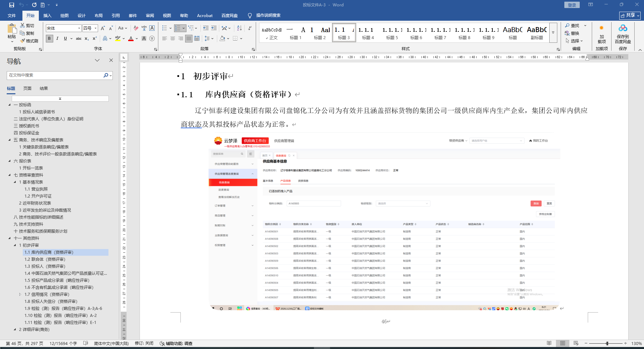Viewport: 644px width, 349px height.
Task: Toggle strikethrough formatting
Action: (x=79, y=38)
